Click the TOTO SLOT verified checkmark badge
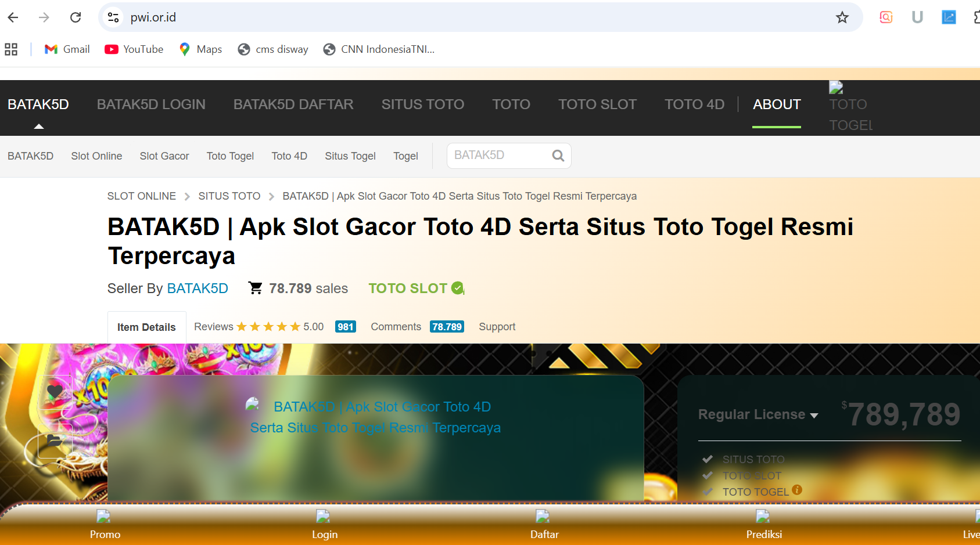Screen dimensions: 980x545 click(x=457, y=288)
